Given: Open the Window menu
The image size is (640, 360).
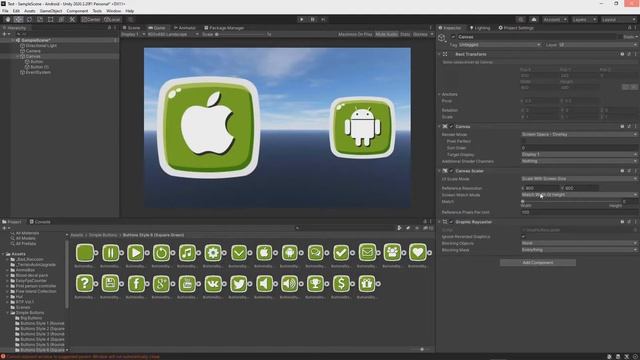Looking at the screenshot, I should [113, 11].
